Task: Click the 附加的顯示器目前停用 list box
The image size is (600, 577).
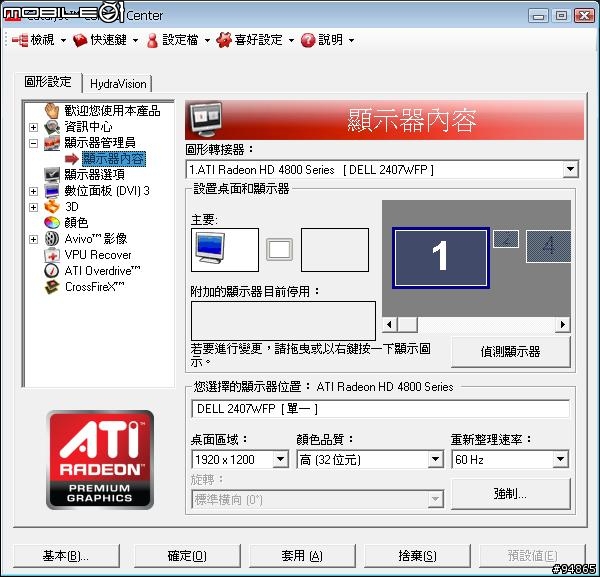Action: [283, 321]
